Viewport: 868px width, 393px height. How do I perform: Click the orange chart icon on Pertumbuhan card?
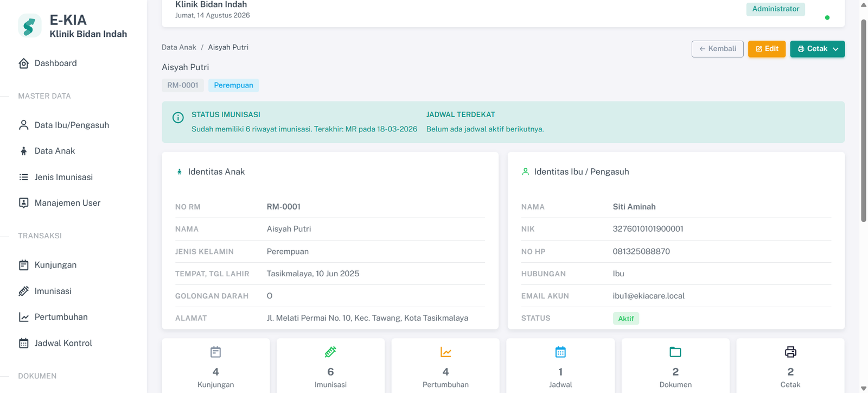click(445, 352)
